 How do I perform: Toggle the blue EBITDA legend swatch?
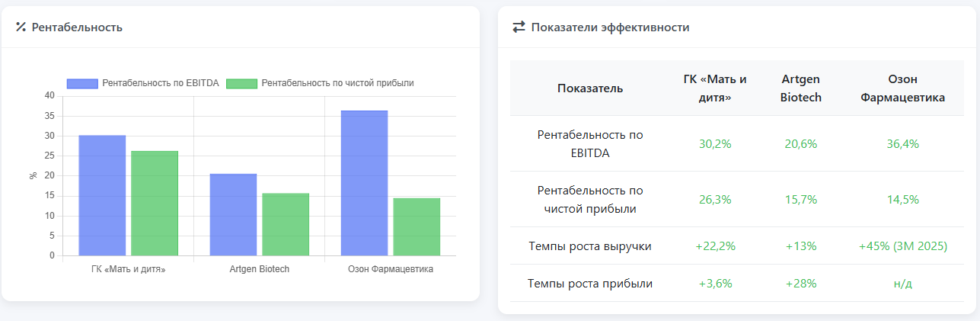(x=82, y=83)
